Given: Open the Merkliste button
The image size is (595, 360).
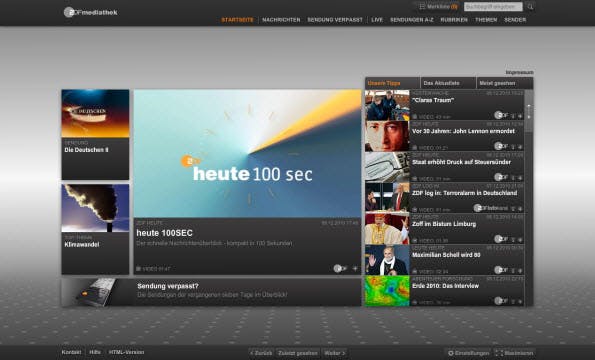Looking at the screenshot, I should coord(438,6).
